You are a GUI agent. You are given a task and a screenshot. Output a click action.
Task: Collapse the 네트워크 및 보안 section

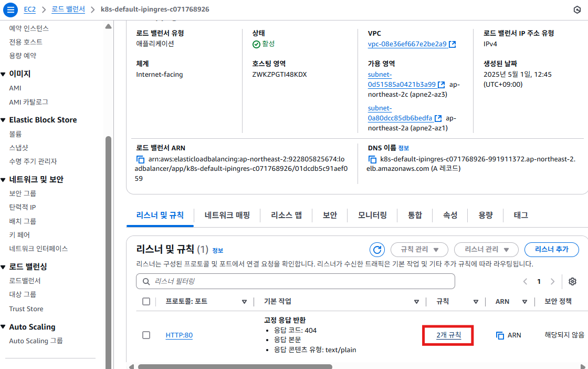tap(3, 180)
